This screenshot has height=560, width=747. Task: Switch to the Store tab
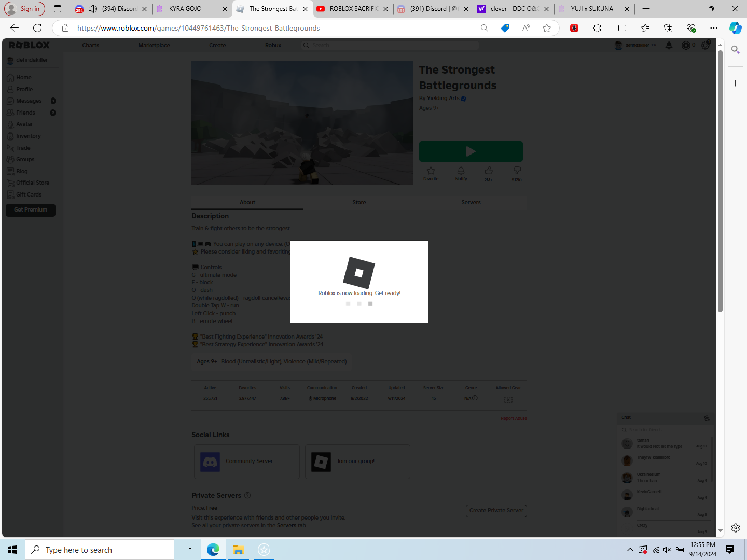click(x=359, y=202)
